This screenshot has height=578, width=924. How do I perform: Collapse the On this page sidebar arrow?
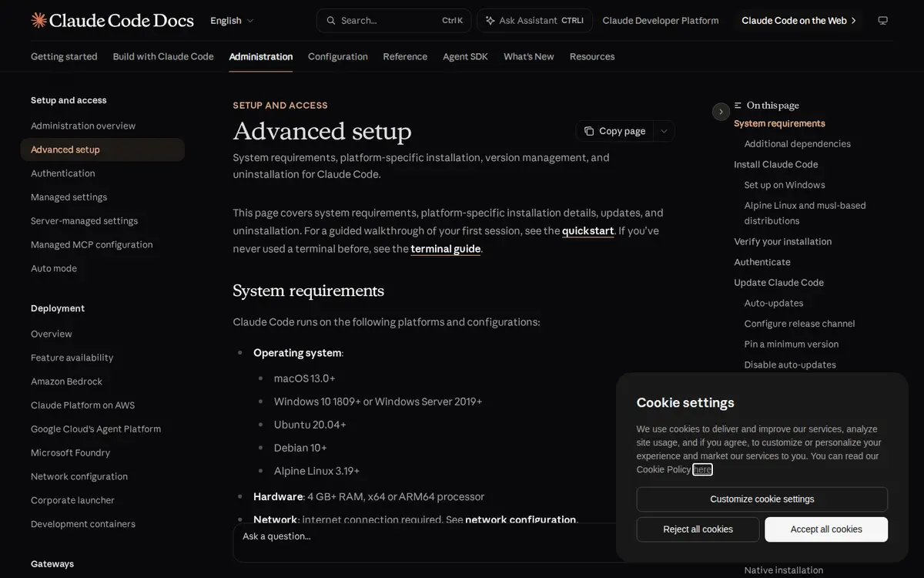click(x=721, y=112)
